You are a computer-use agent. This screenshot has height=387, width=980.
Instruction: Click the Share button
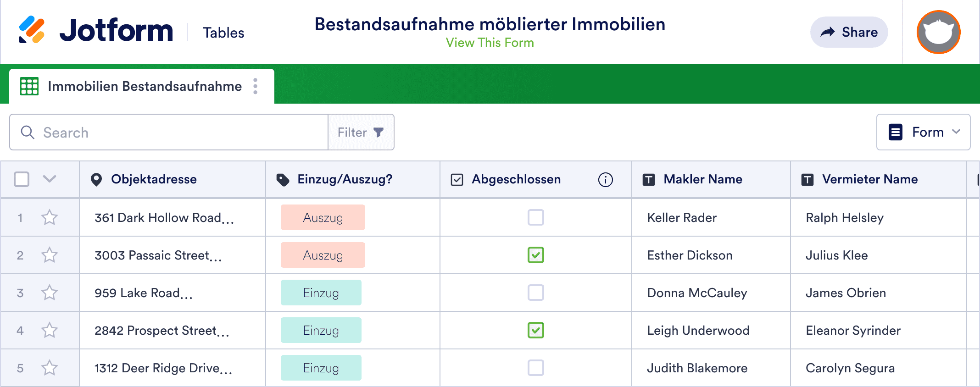coord(849,32)
